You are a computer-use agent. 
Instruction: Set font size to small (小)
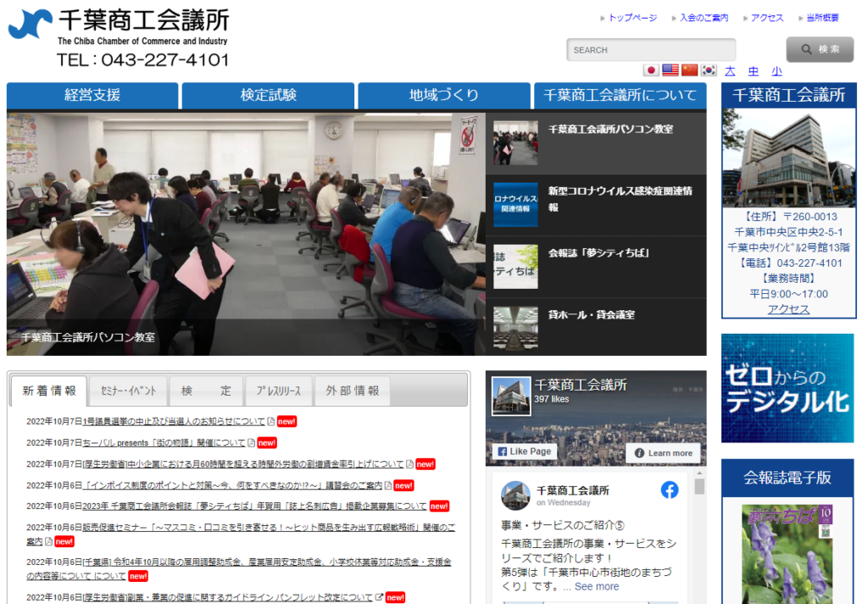[776, 71]
